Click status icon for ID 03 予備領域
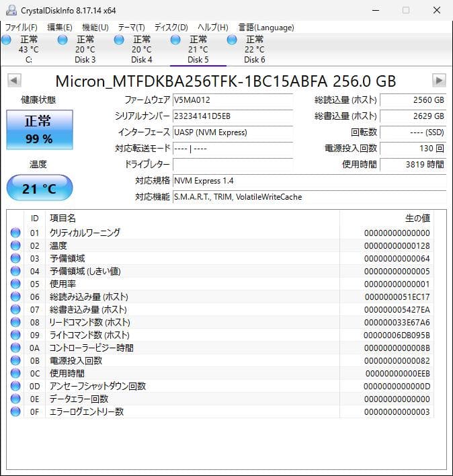 point(15,258)
